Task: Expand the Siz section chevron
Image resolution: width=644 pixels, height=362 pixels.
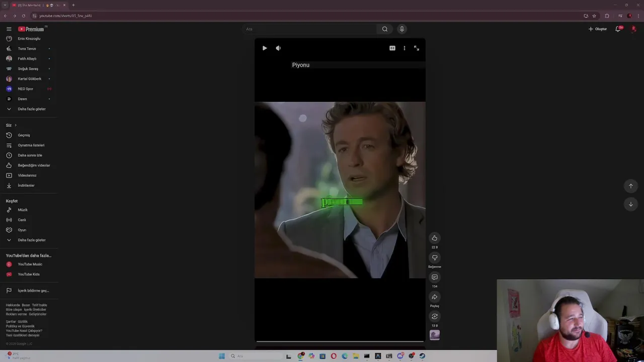Action: 16,125
